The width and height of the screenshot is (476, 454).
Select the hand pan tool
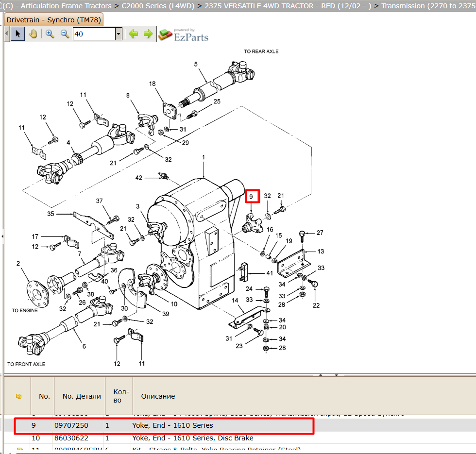33,34
